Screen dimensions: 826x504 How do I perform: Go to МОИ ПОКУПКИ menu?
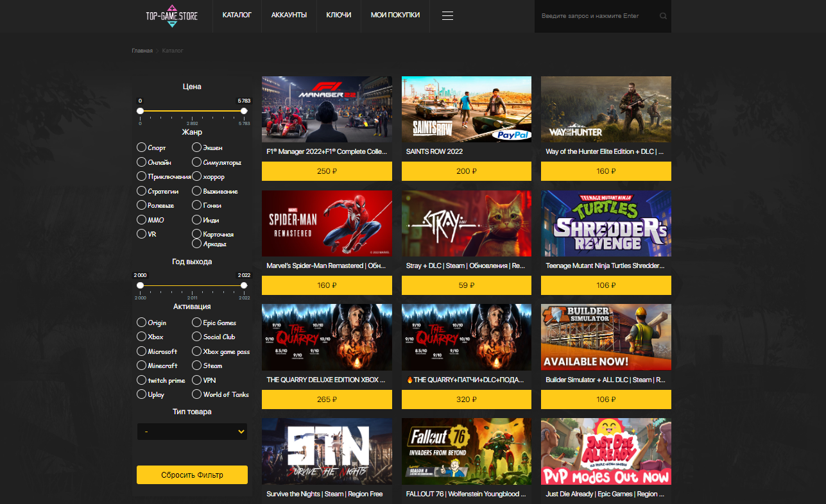click(395, 15)
